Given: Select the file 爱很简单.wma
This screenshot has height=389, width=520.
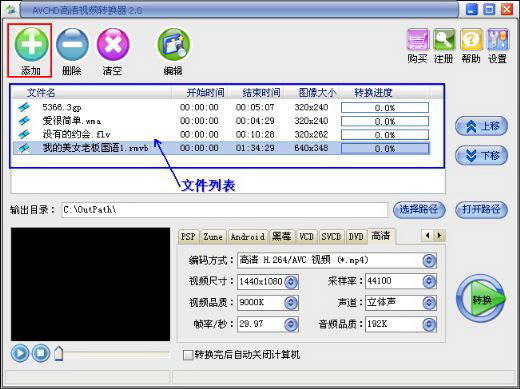Looking at the screenshot, I should tap(72, 121).
